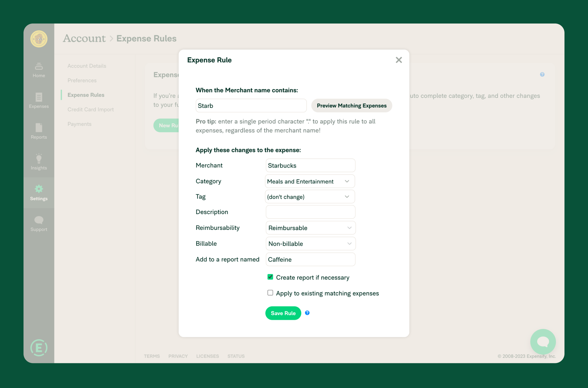Click the help icon next to Save Rule
Screen dimensions: 588x388
tap(307, 313)
